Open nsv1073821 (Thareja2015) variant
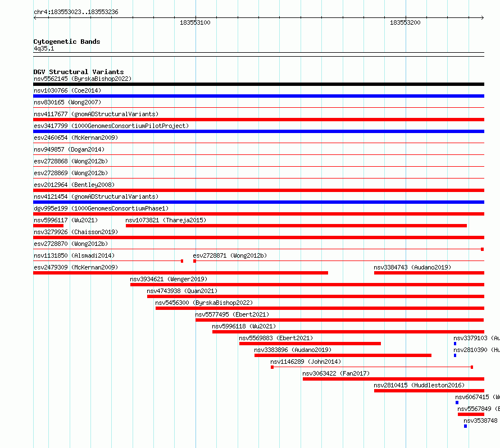The height and width of the screenshot is (448, 500). [166, 220]
